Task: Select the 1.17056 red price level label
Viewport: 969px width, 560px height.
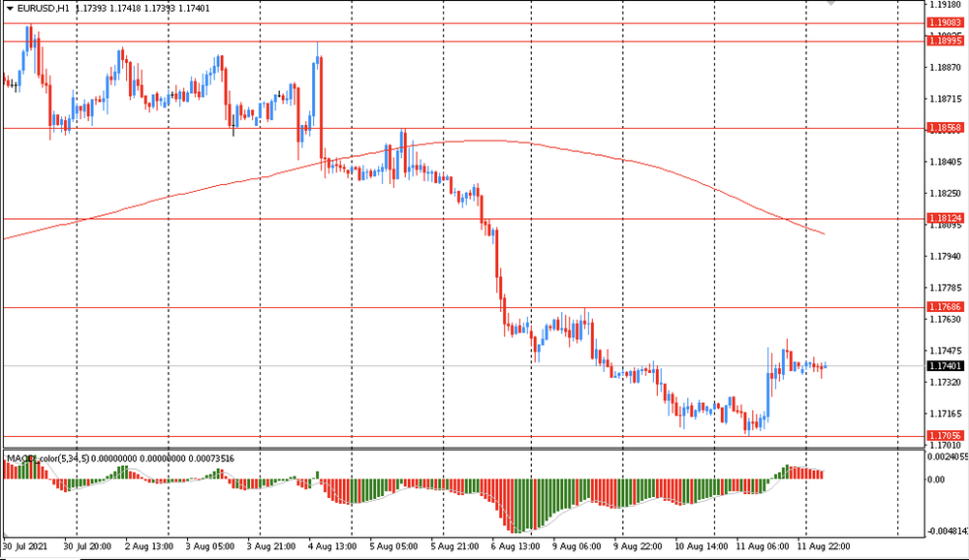Action: point(946,436)
